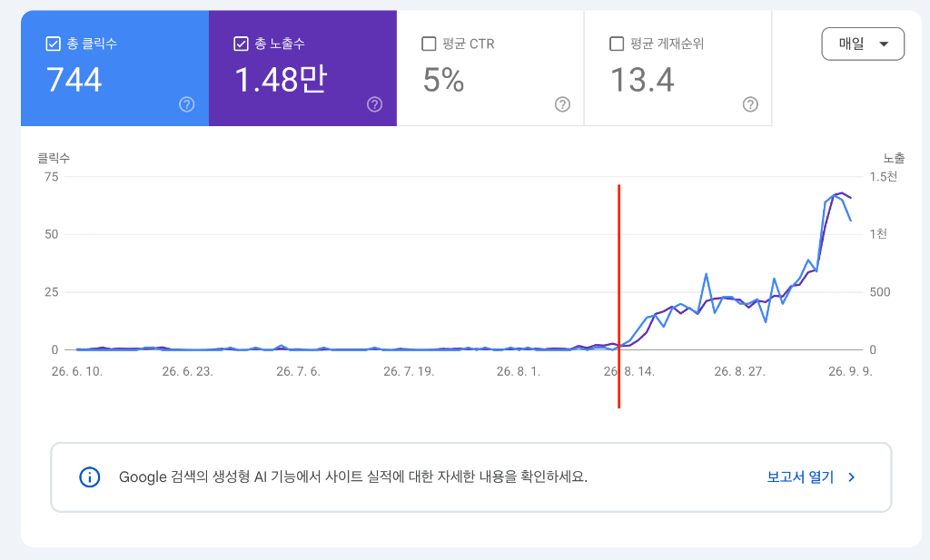
Task: Click the 26. 8. 27. date label
Action: point(739,371)
